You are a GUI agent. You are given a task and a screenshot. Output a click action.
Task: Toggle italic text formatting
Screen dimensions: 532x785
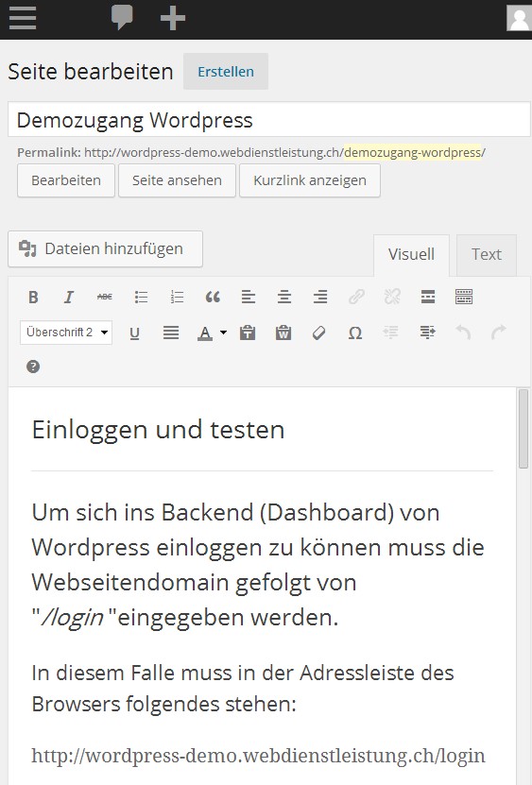pyautogui.click(x=69, y=297)
